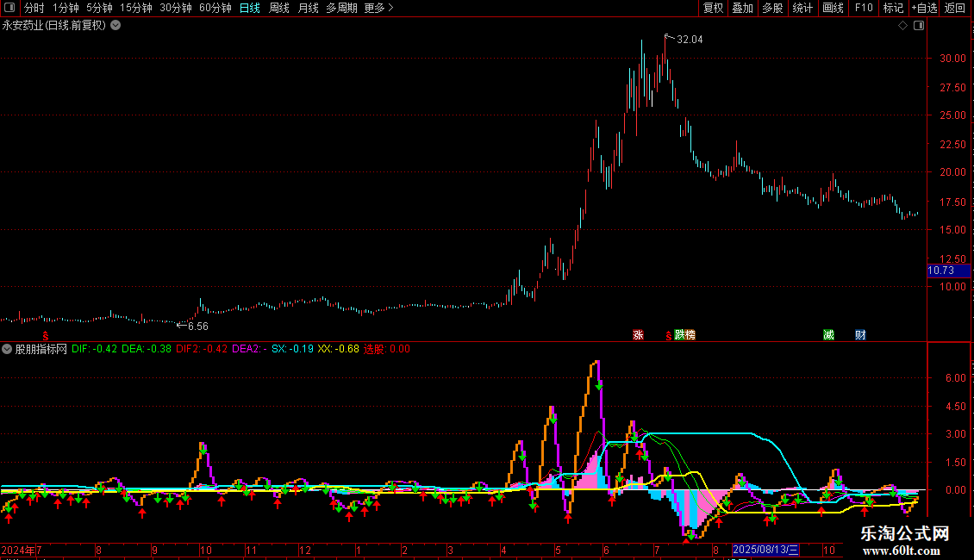974x560 pixels.
Task: Switch to 周线 weekly chart
Action: click(x=279, y=8)
